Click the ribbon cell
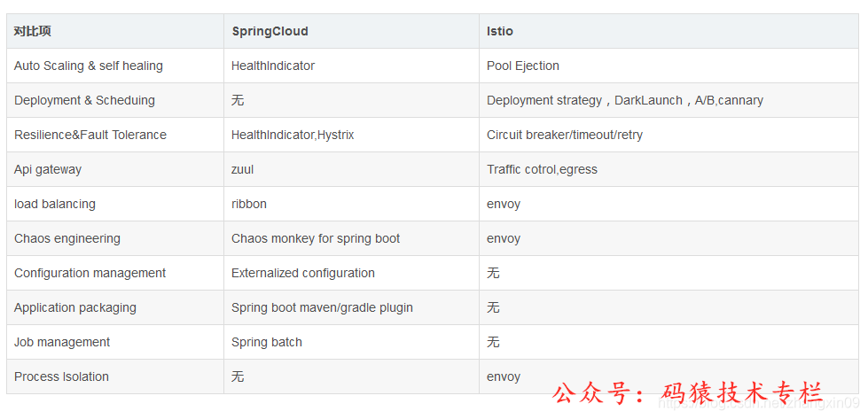 pyautogui.click(x=351, y=204)
